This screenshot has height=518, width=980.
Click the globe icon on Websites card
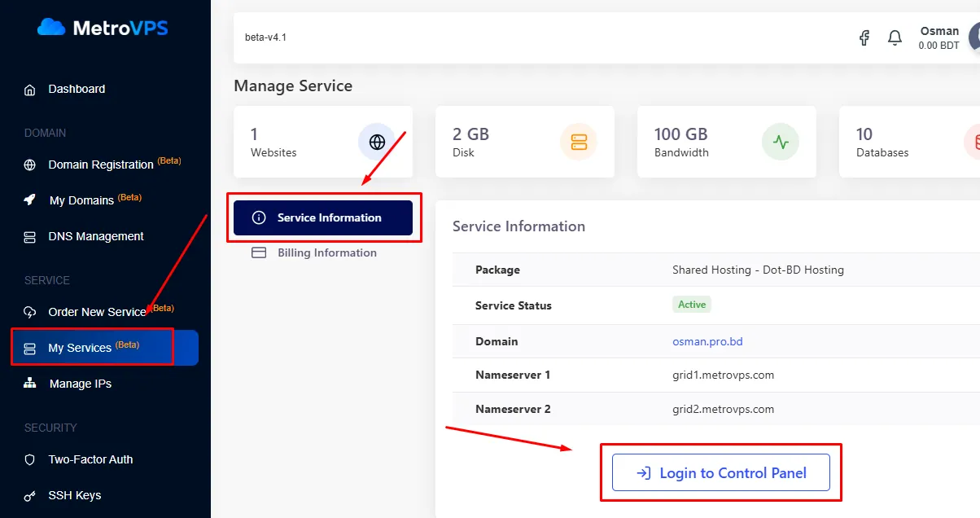coord(377,143)
